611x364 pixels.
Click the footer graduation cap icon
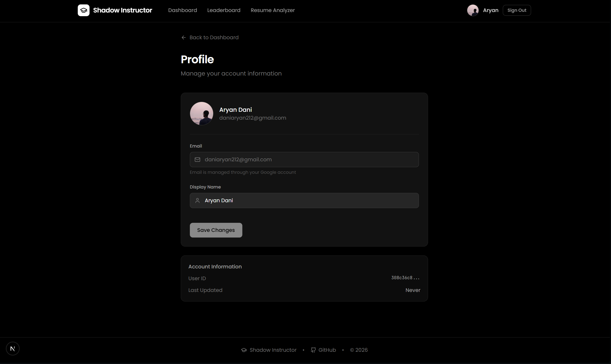coord(244,350)
